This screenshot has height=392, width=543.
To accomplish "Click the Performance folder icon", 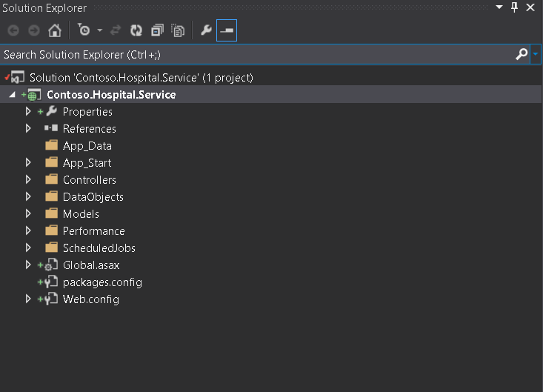I will (52, 230).
